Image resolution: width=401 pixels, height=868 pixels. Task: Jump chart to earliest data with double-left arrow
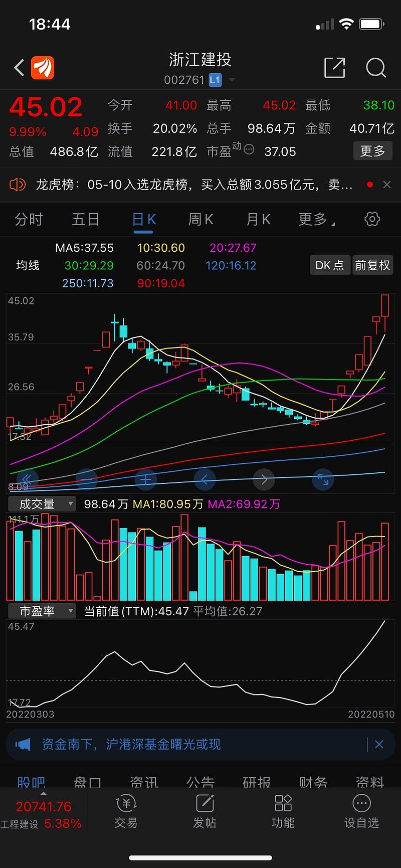click(27, 480)
